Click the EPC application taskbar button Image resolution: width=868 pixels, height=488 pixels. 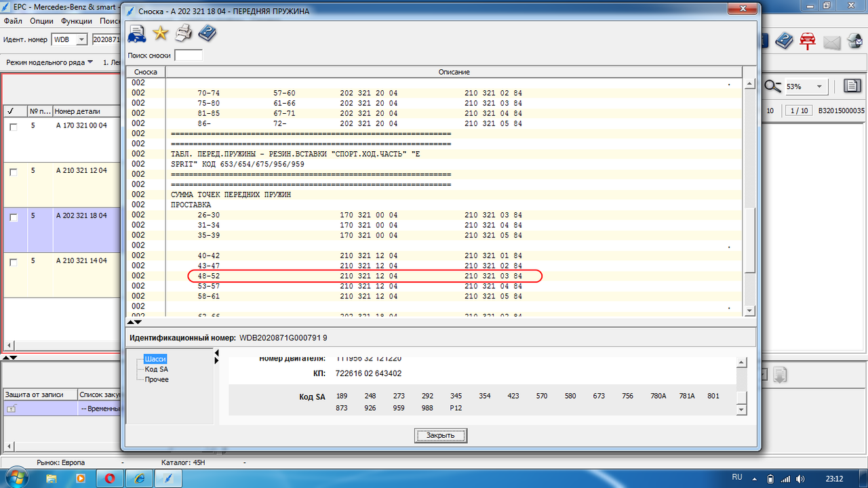tap(169, 479)
